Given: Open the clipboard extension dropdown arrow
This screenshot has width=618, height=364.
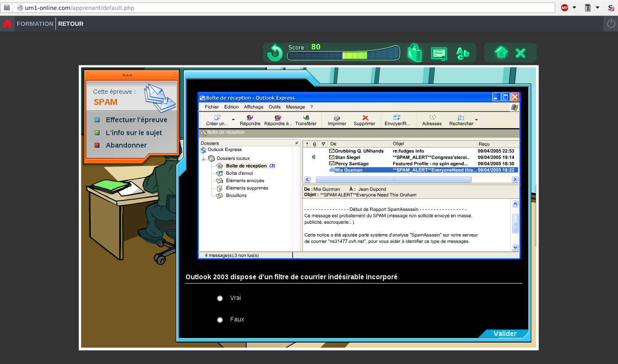Looking at the screenshot, I should click(597, 8).
